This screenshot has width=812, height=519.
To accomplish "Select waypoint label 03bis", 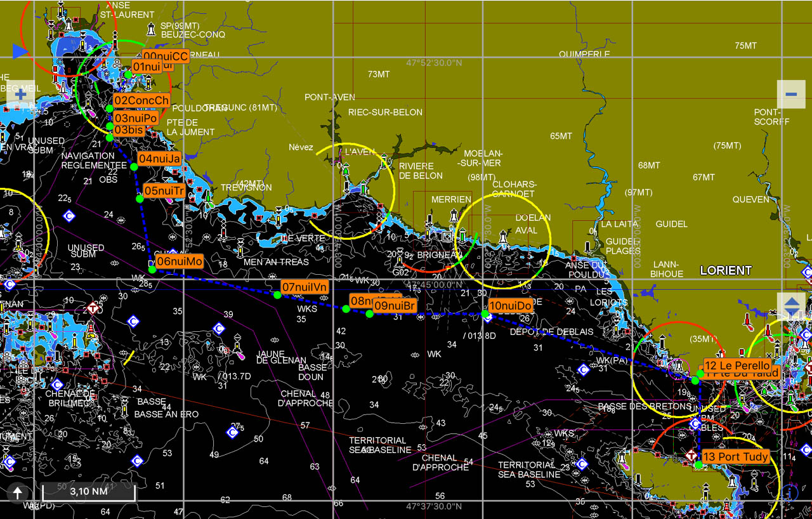I will tap(129, 129).
